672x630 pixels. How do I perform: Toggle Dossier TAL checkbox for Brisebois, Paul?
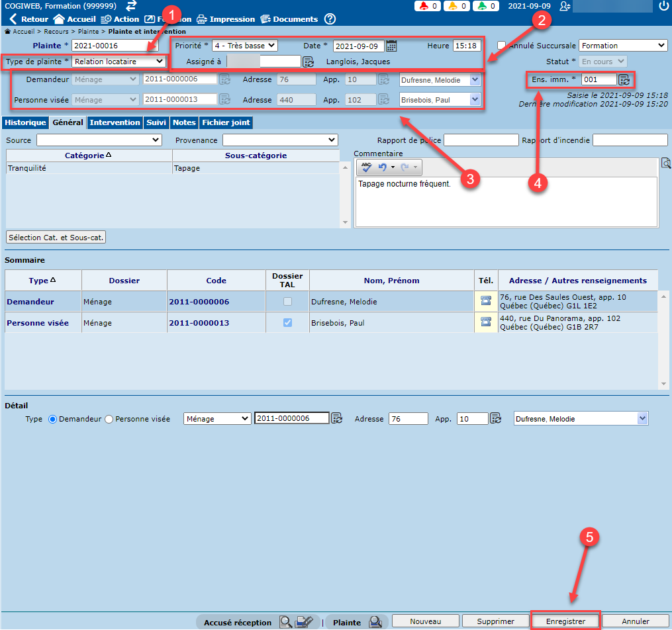click(287, 323)
